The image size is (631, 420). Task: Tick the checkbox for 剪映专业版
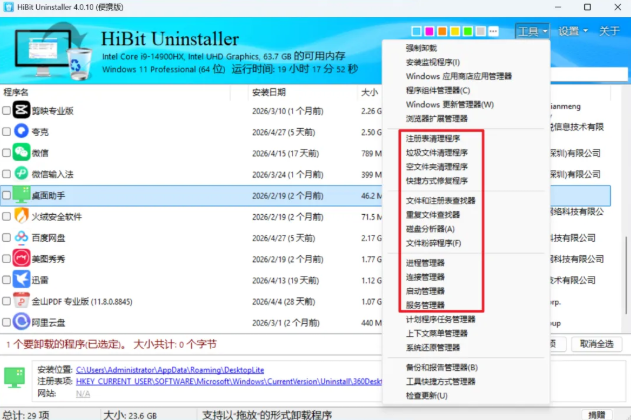point(6,110)
